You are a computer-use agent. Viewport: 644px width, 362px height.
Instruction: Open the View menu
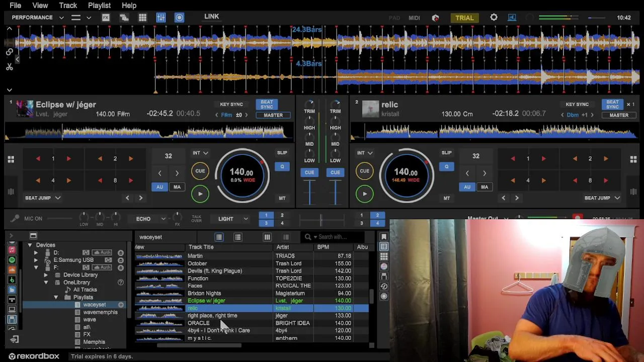pos(40,6)
